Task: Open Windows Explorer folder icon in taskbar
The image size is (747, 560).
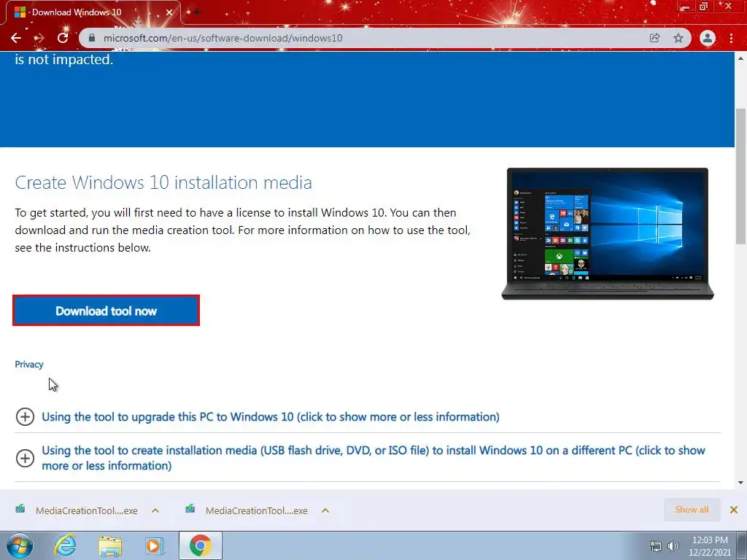Action: coord(109,545)
